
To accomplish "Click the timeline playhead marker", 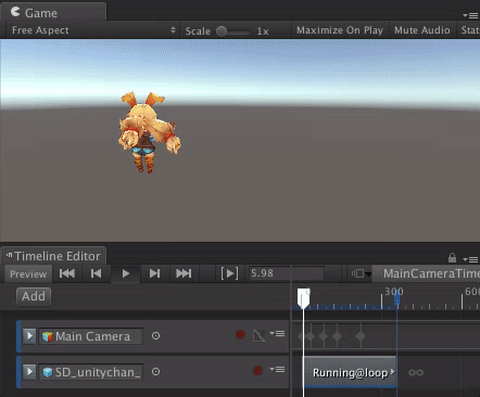I will 303,297.
